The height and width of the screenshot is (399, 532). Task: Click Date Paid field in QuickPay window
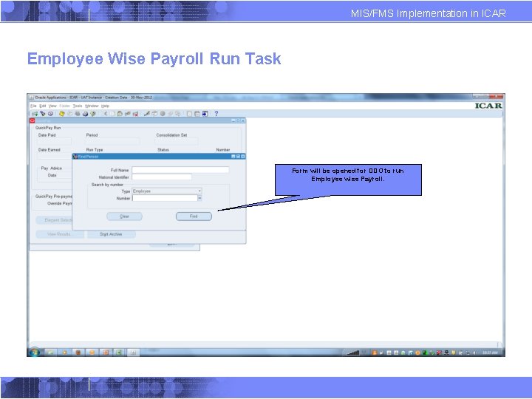click(x=54, y=141)
